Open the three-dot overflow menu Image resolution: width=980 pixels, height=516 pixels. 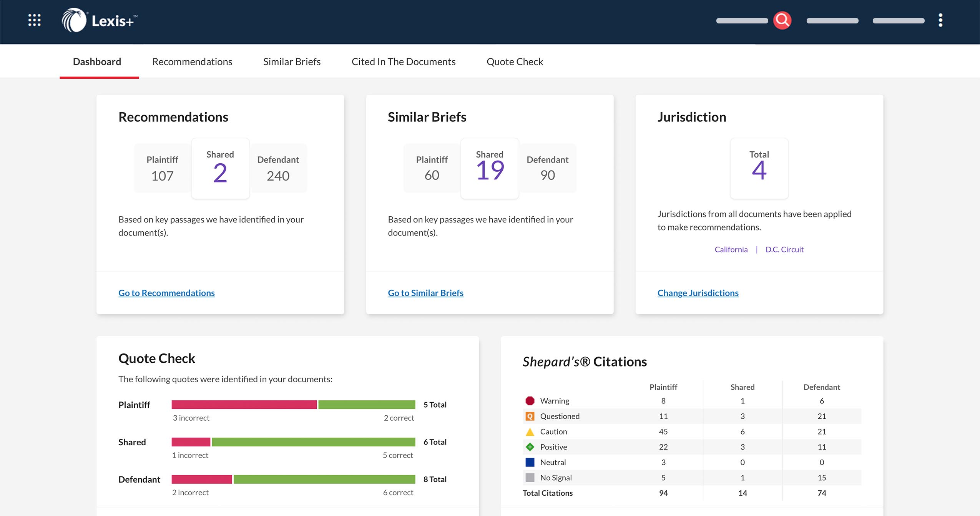click(940, 20)
